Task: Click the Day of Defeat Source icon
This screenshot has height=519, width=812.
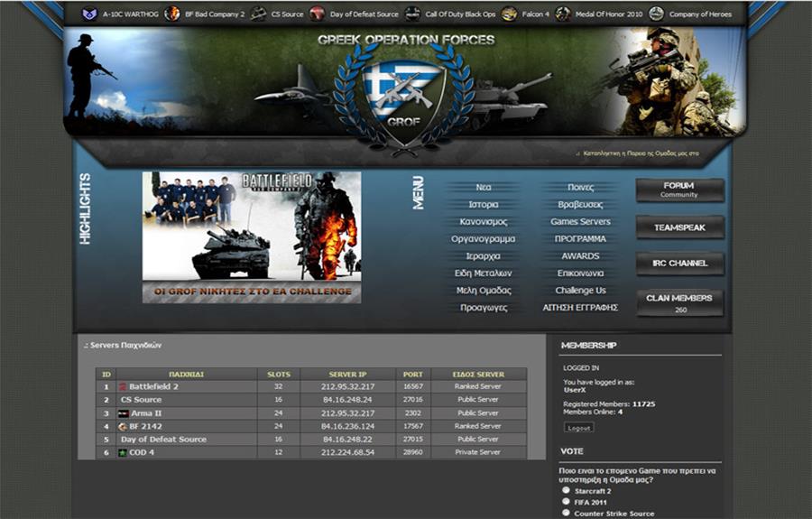Action: coord(317,14)
